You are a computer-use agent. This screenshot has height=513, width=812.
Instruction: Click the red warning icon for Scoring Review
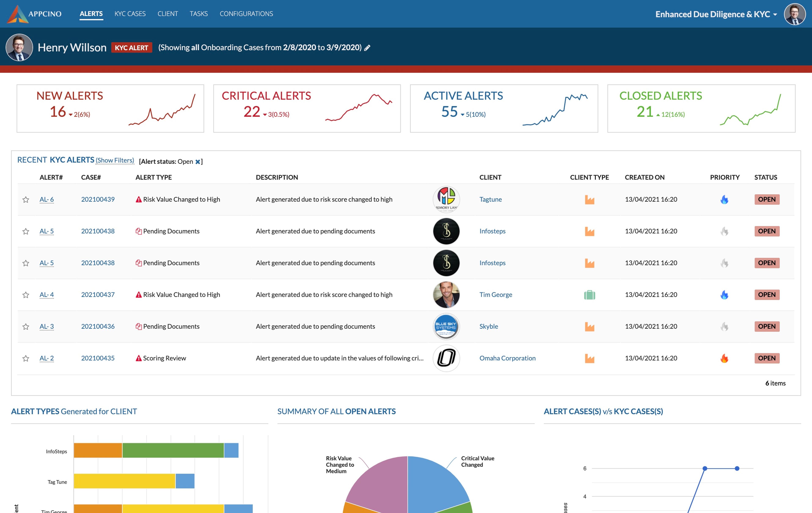click(139, 358)
